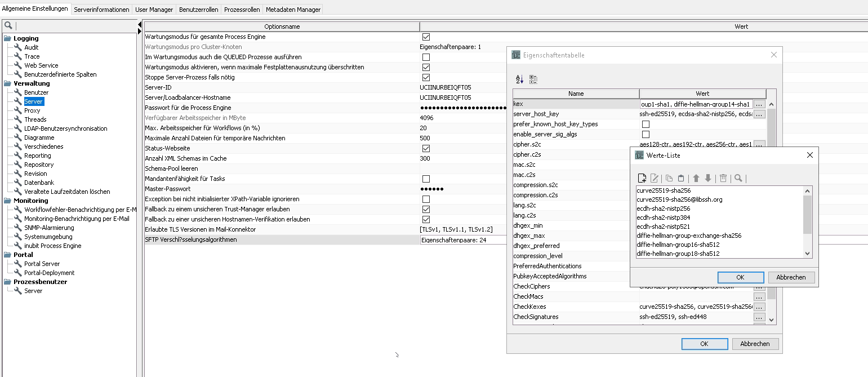Open the ellipsis editor for server_host_key
Screen dimensions: 868x377
click(759, 114)
